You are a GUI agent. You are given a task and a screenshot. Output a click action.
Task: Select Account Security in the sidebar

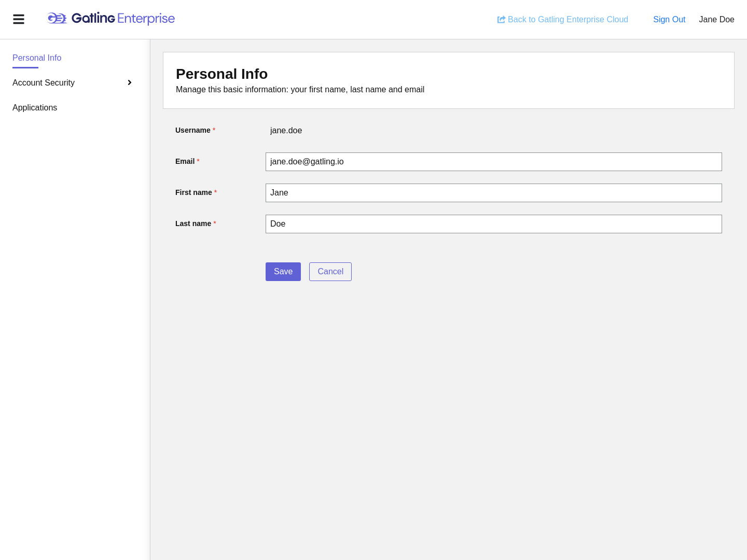click(44, 83)
